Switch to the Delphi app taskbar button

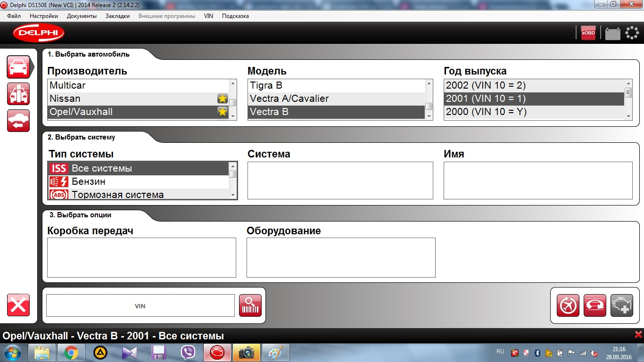(x=217, y=353)
